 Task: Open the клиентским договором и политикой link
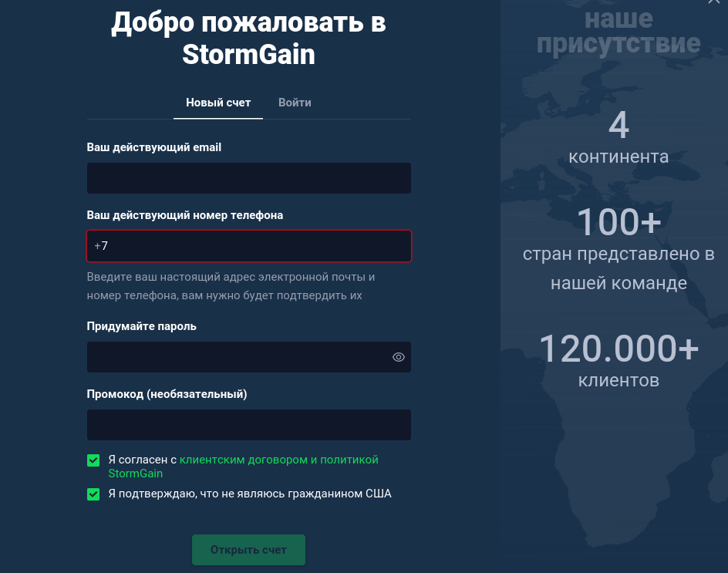coord(278,460)
